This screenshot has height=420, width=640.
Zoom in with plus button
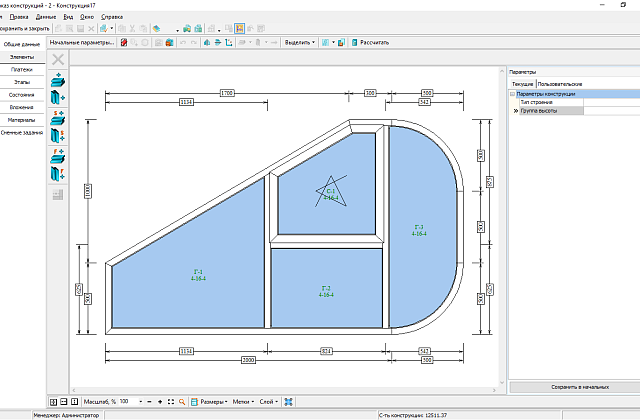(x=160, y=402)
